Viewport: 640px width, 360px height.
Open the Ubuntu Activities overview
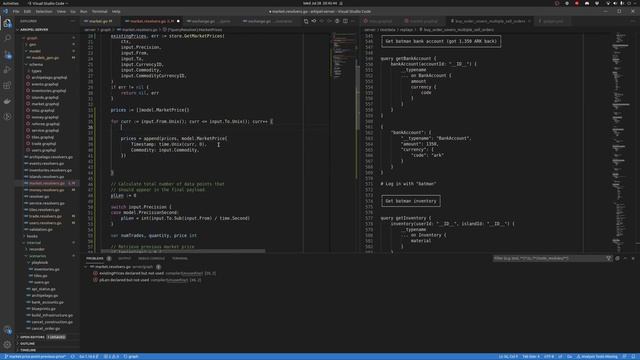point(11,3)
